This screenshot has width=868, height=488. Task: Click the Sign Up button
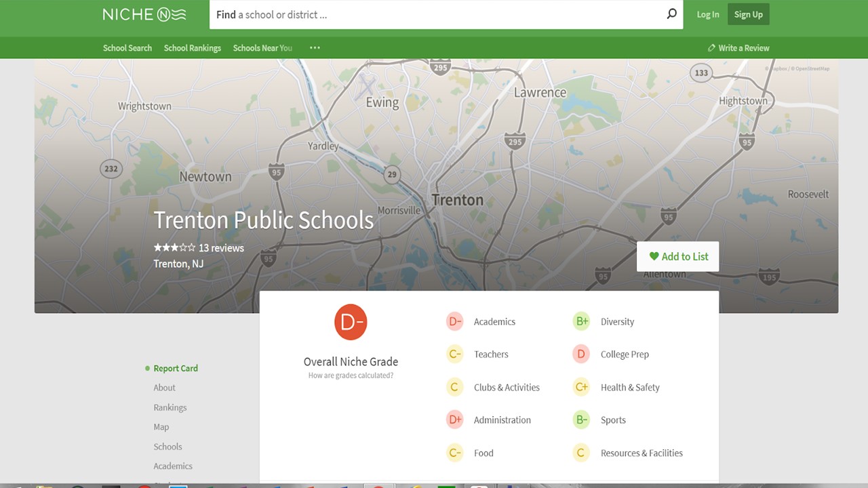click(x=749, y=14)
